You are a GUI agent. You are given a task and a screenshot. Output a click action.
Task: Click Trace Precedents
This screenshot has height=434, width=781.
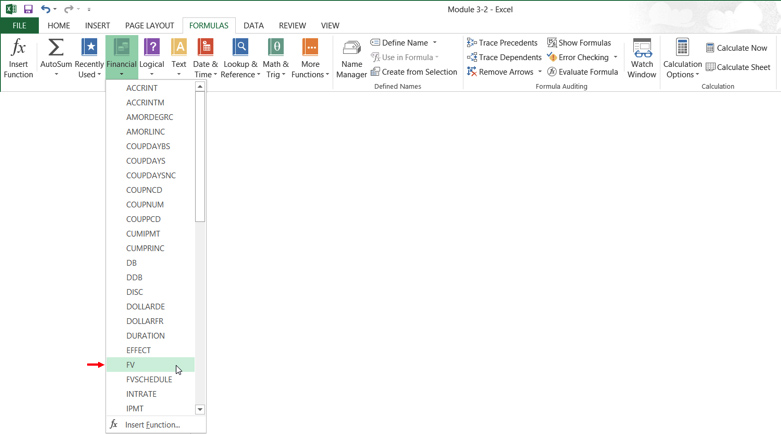tap(502, 43)
